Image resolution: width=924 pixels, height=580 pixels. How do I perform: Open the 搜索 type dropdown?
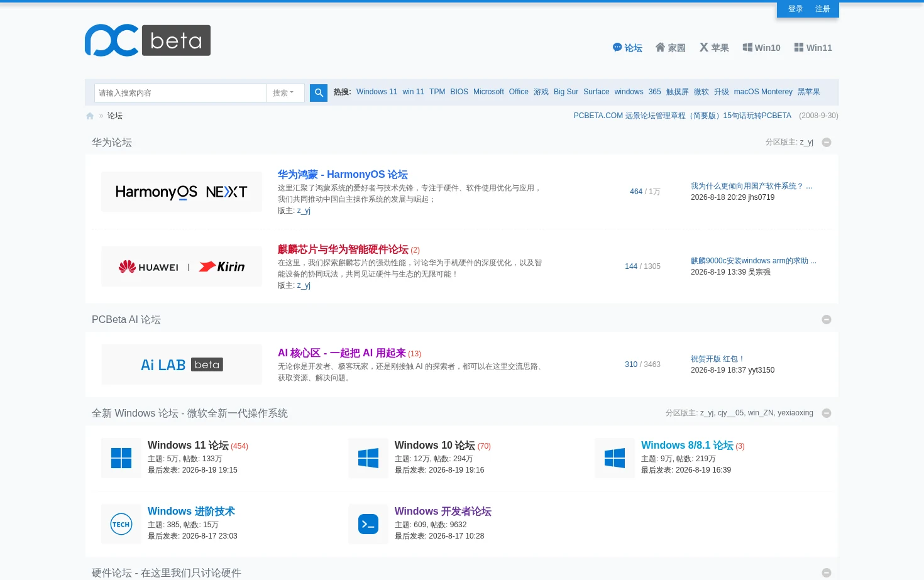[x=285, y=93]
